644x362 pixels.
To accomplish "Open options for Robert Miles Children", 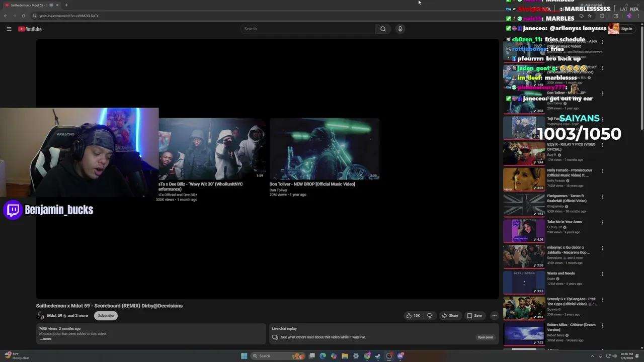I will coord(602,325).
